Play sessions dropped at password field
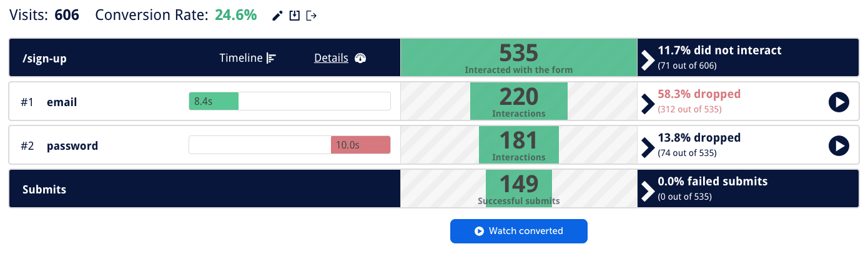 click(x=839, y=145)
